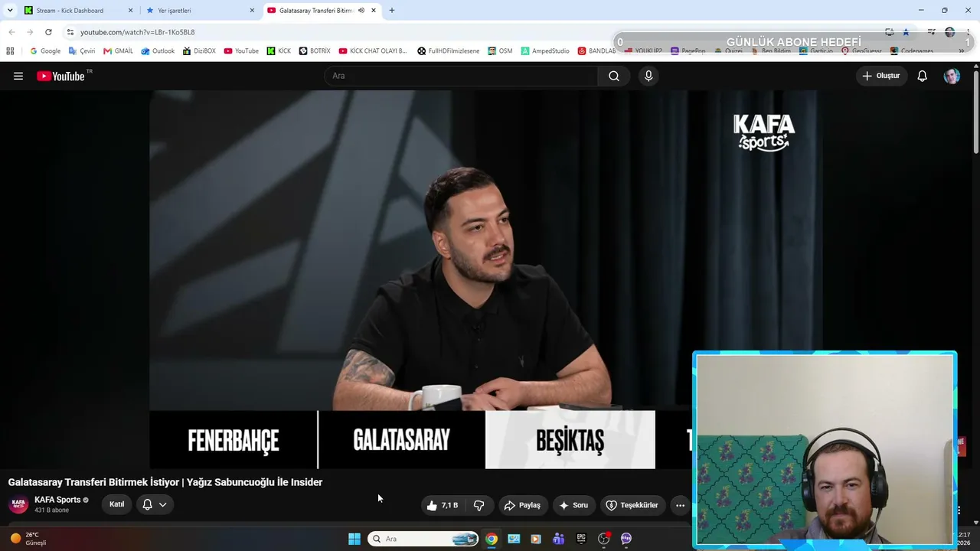Open the BOTRİX bookmark
Screen dimensions: 980x551
point(315,51)
